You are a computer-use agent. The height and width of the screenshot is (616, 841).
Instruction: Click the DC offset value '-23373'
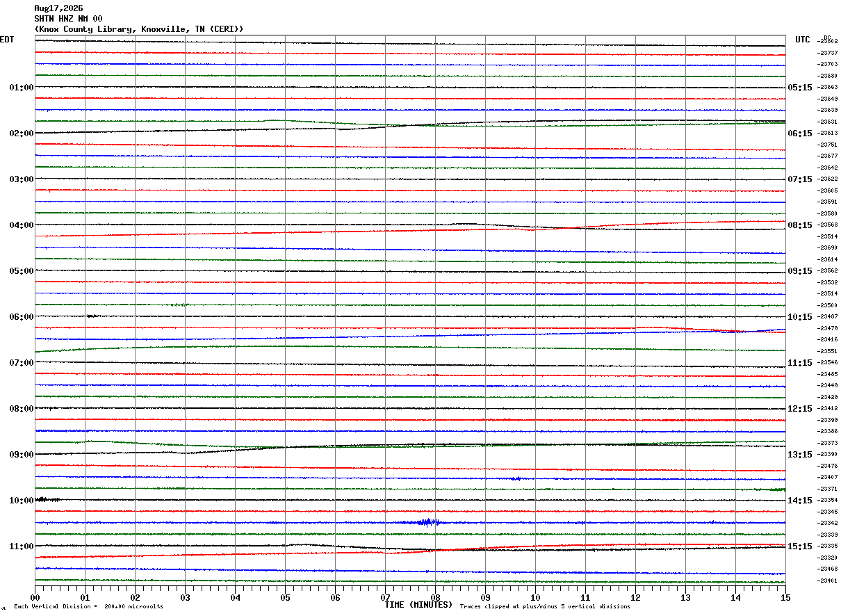click(827, 443)
